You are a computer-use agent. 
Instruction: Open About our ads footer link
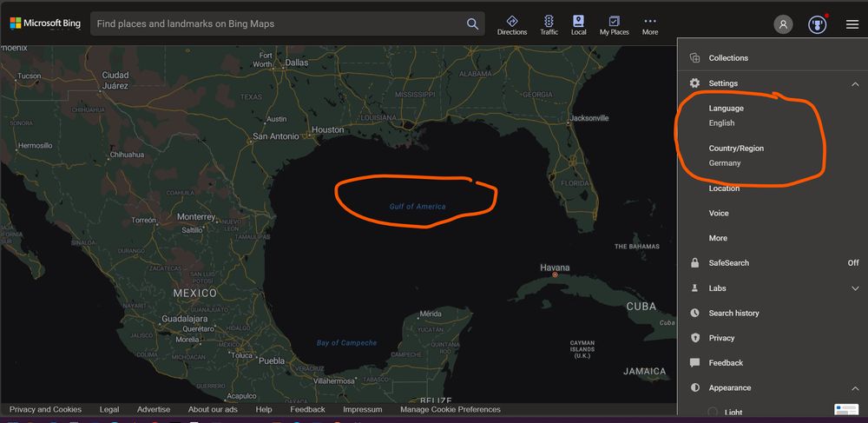pos(213,410)
